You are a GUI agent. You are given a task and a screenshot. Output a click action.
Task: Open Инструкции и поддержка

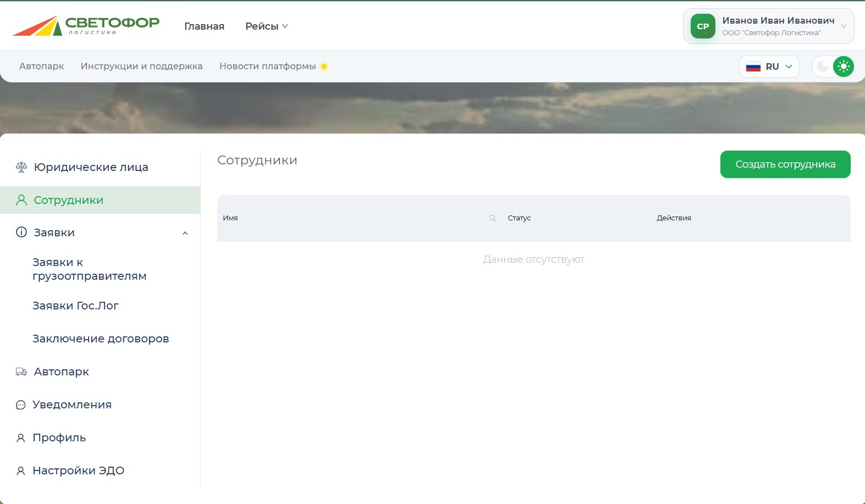[142, 67]
